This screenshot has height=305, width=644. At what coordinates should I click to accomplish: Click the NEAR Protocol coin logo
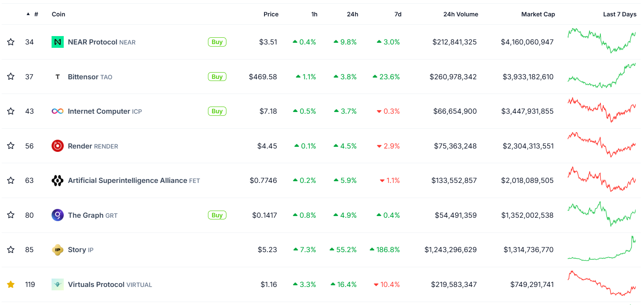click(57, 42)
